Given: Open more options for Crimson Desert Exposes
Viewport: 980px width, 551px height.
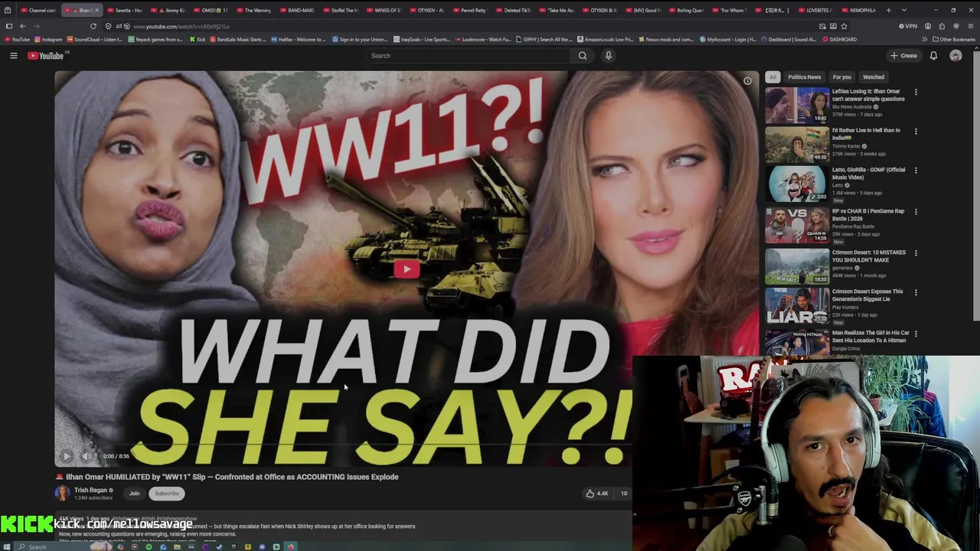Looking at the screenshot, I should (x=916, y=292).
